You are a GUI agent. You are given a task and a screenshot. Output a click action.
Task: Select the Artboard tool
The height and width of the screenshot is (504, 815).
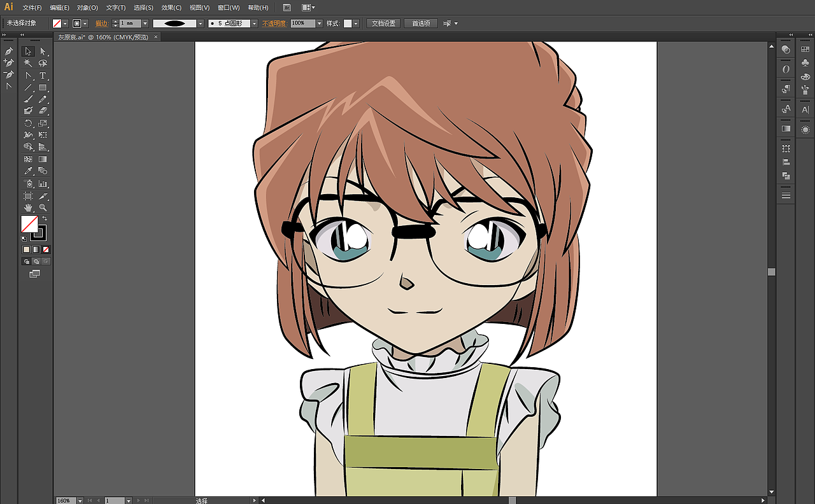[x=28, y=195]
